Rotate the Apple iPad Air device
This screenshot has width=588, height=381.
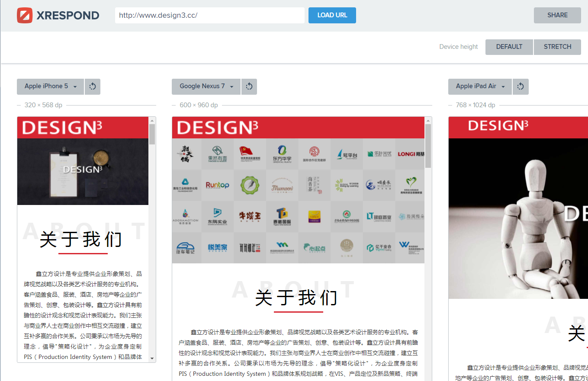tap(521, 86)
